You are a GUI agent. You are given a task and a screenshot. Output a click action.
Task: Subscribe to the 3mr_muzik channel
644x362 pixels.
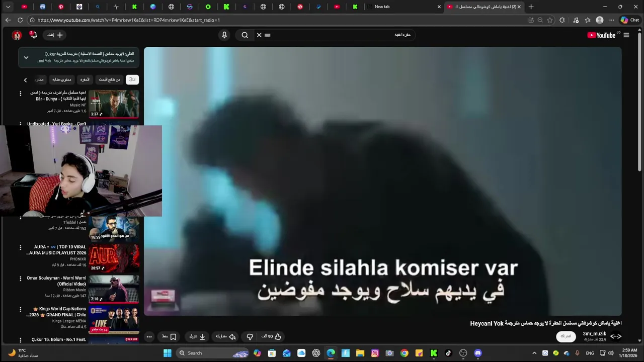[566, 336]
